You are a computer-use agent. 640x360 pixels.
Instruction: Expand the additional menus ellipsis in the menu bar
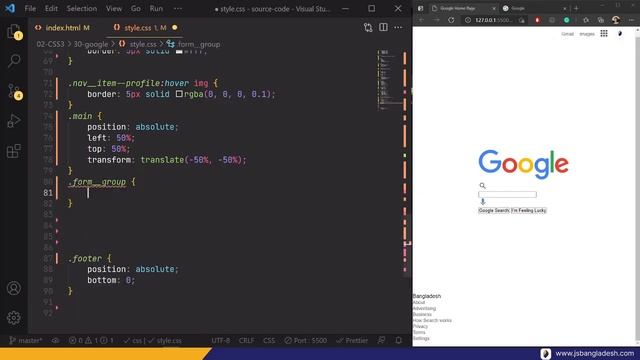coord(178,8)
